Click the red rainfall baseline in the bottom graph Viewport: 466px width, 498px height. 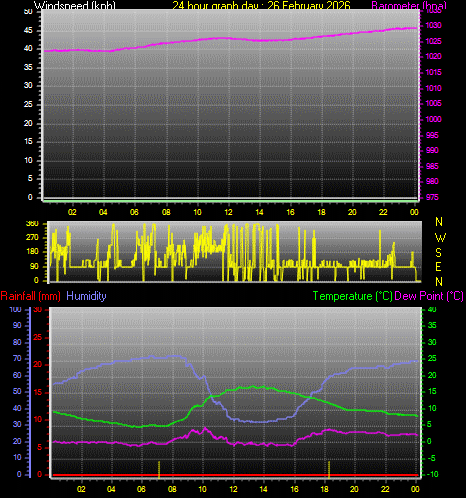[x=235, y=475]
